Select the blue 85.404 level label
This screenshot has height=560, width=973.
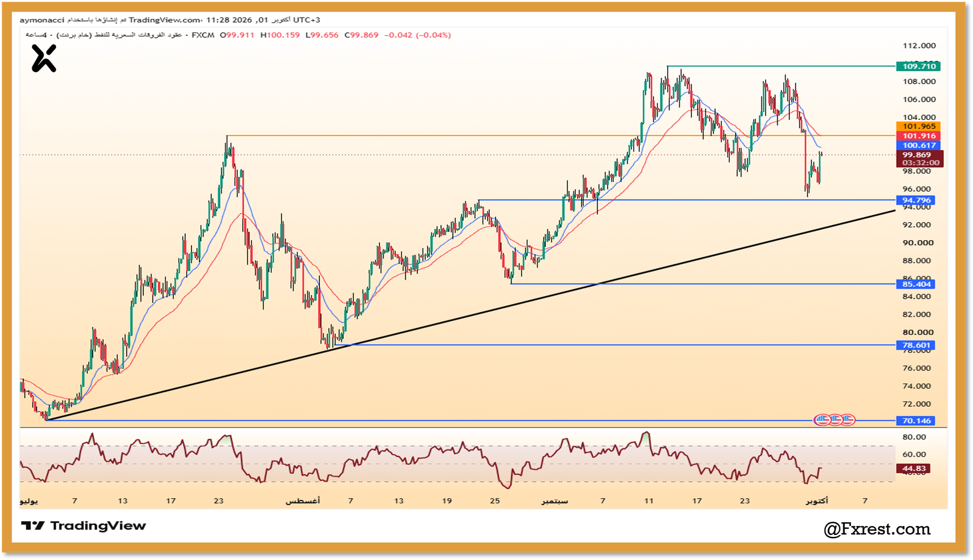click(x=916, y=284)
